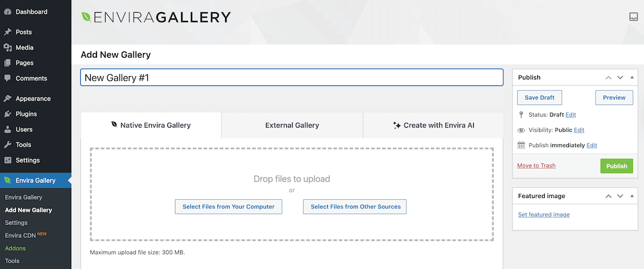Click the Appearance paintbrush icon
Viewport: 644px width, 269px height.
pyautogui.click(x=8, y=99)
